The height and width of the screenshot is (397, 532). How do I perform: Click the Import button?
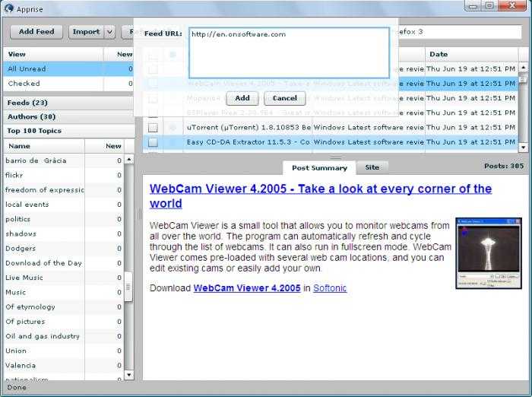click(x=86, y=32)
